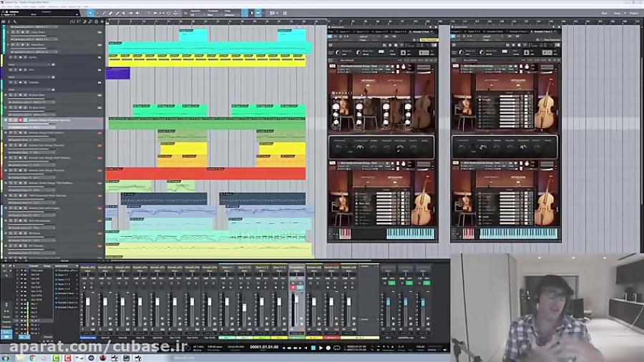Open the Song menu
This screenshot has width=644, height=362.
click(17, 6)
